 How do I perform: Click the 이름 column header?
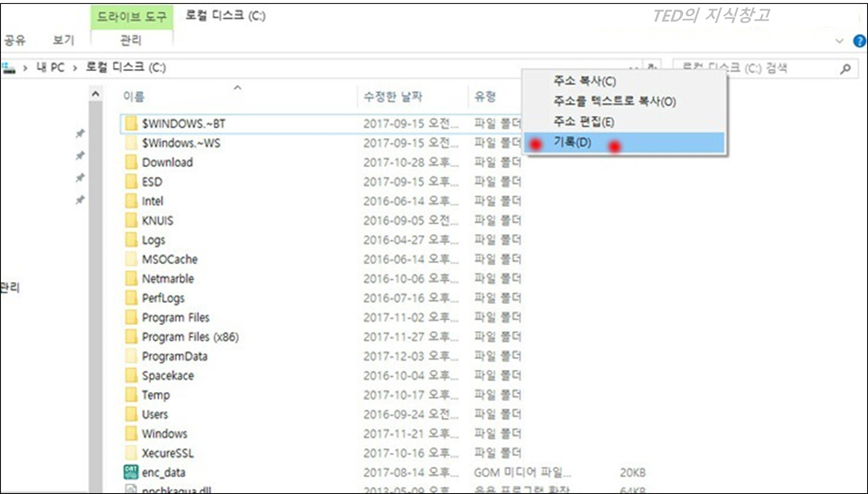(x=134, y=97)
